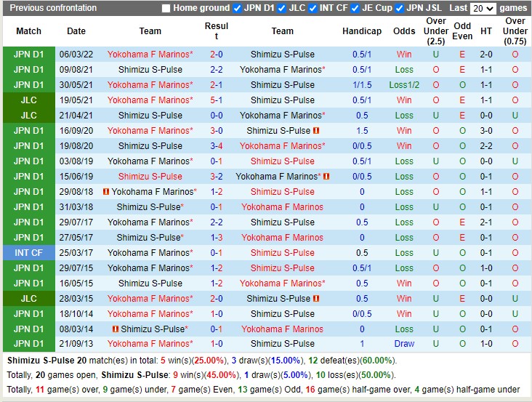Enable the Home ground checkbox

[166, 9]
